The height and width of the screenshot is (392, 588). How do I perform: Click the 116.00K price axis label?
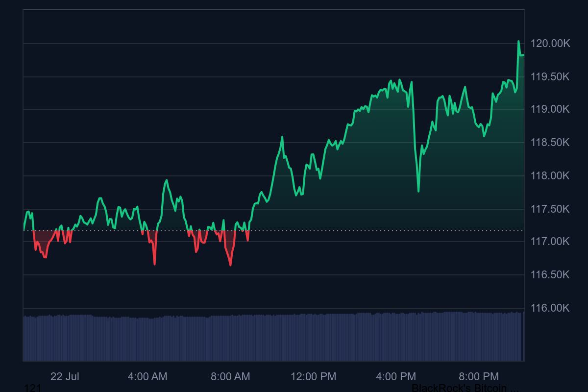550,308
